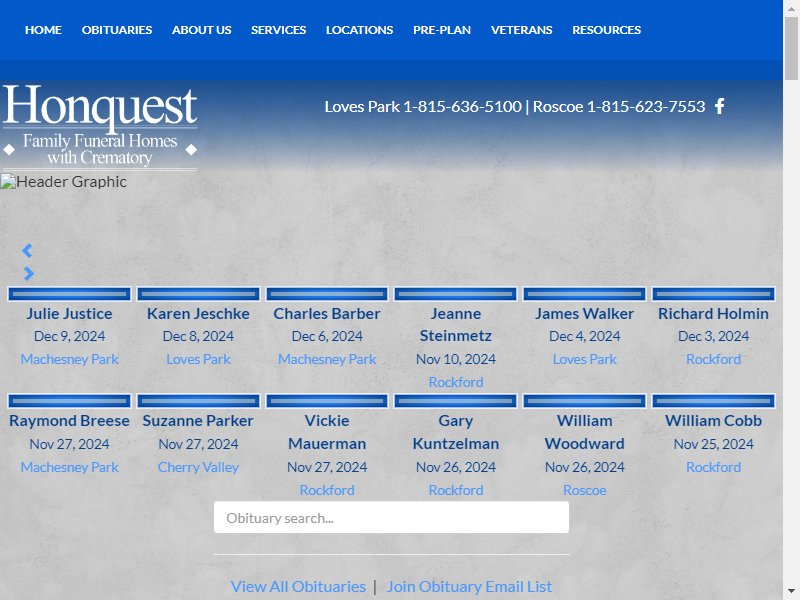Open the Facebook icon link

(719, 106)
